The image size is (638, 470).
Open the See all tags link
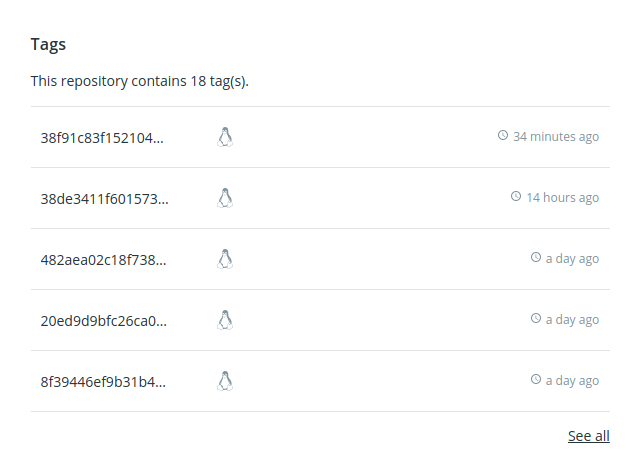588,436
